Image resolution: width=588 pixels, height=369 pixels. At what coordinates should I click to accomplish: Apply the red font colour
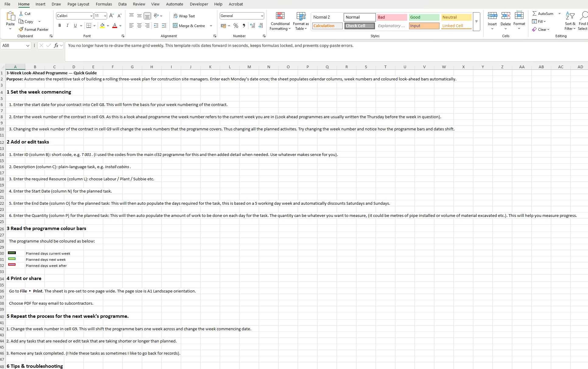pyautogui.click(x=115, y=26)
